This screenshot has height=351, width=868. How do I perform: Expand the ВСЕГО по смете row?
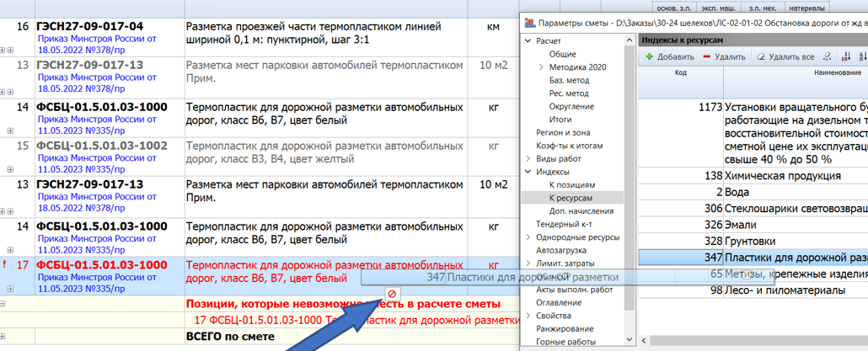pos(3,336)
